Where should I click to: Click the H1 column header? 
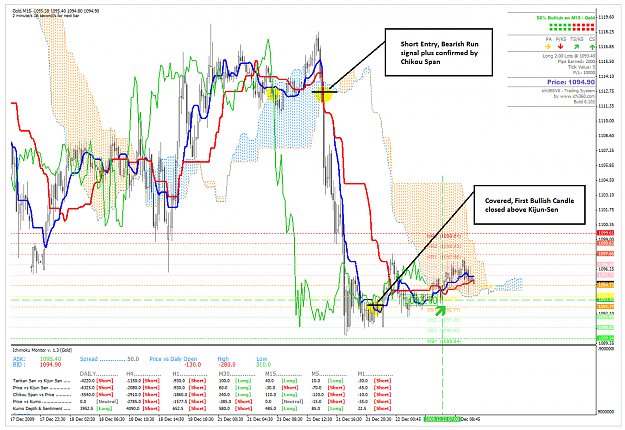tap(176, 374)
